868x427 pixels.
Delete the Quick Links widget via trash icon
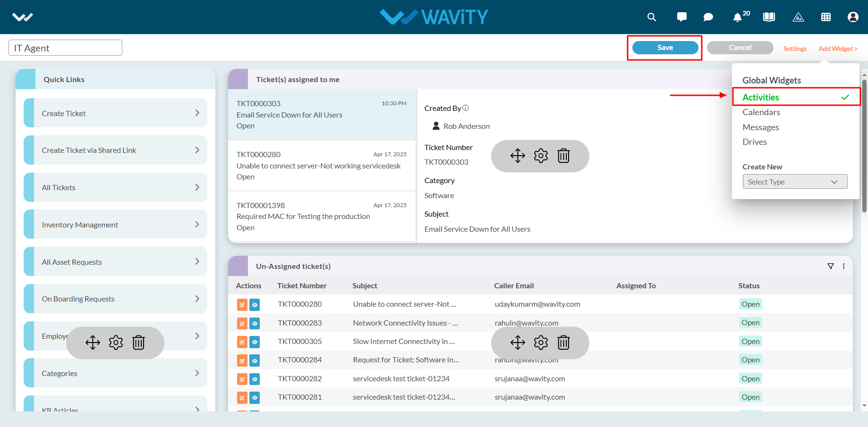point(138,343)
